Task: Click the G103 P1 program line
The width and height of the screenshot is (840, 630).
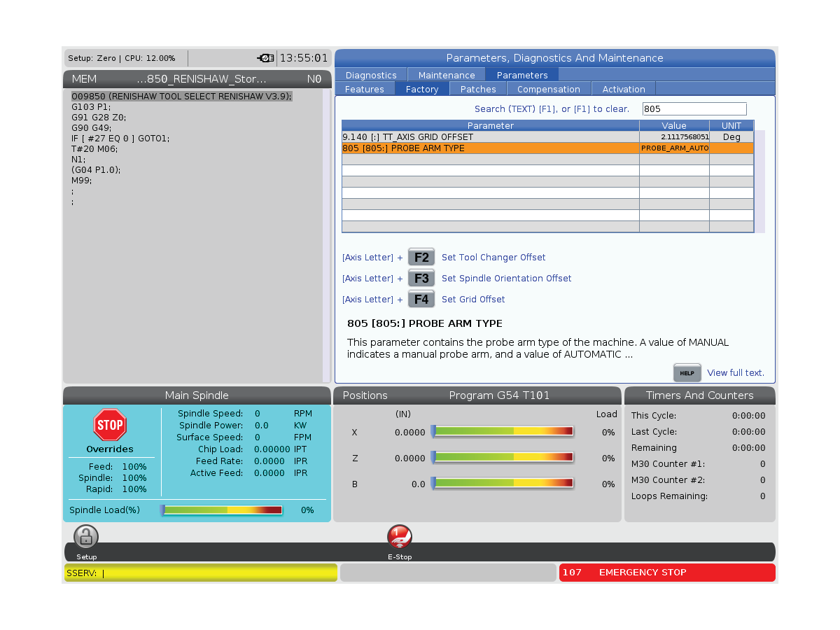Action: click(91, 106)
